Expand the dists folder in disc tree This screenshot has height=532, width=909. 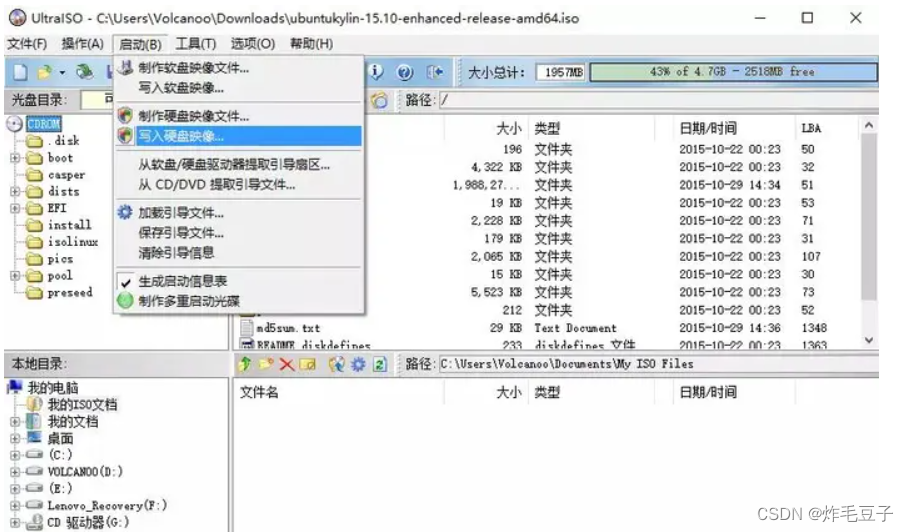[15, 191]
